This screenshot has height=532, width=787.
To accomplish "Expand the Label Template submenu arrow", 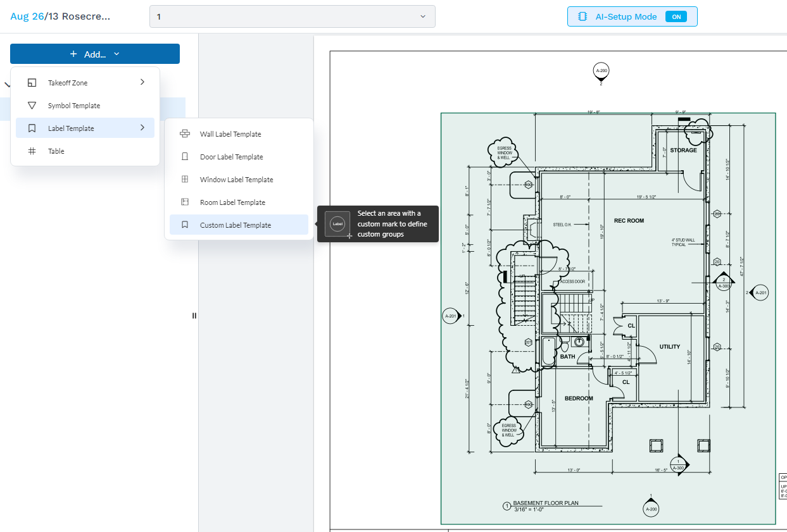I will (x=142, y=128).
